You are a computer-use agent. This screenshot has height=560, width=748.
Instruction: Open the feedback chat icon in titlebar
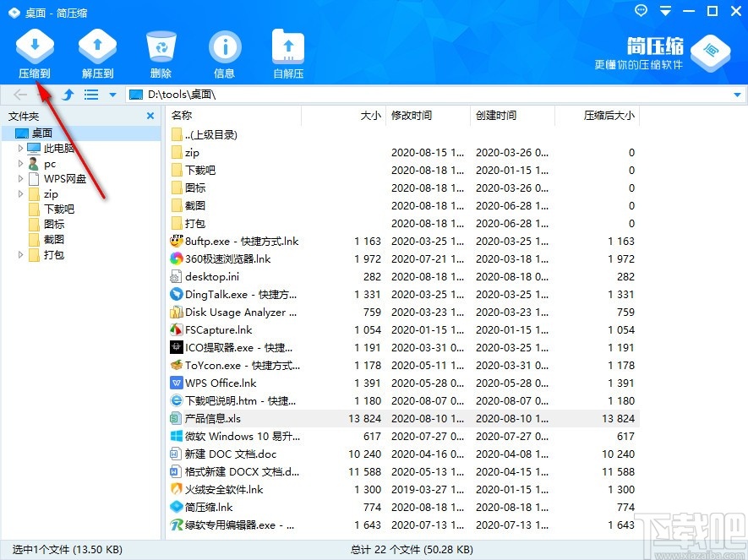click(640, 11)
